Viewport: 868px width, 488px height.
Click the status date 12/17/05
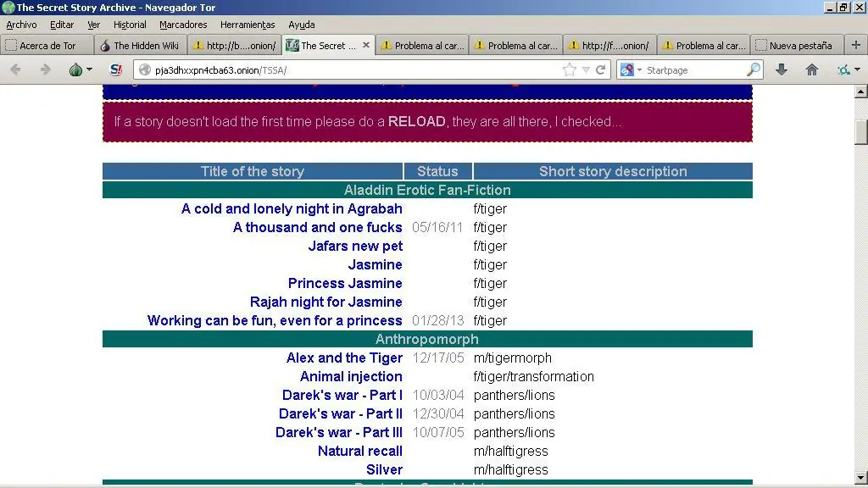[438, 358]
